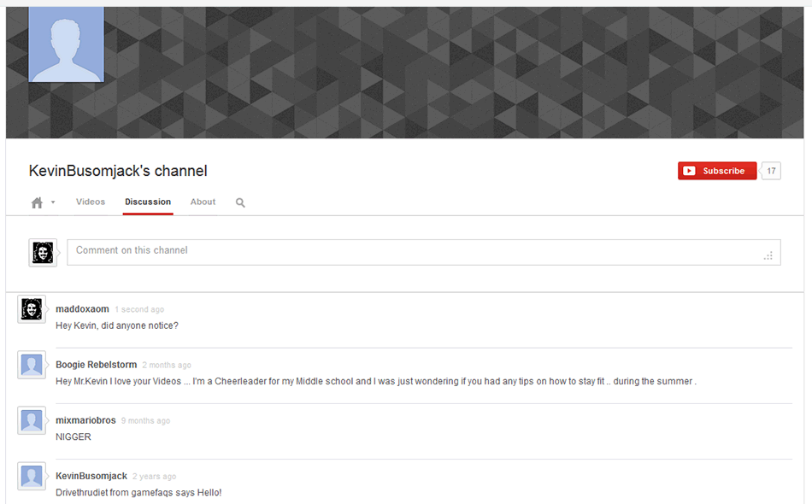
Task: Click the channel profile avatar in the banner
Action: click(x=67, y=44)
